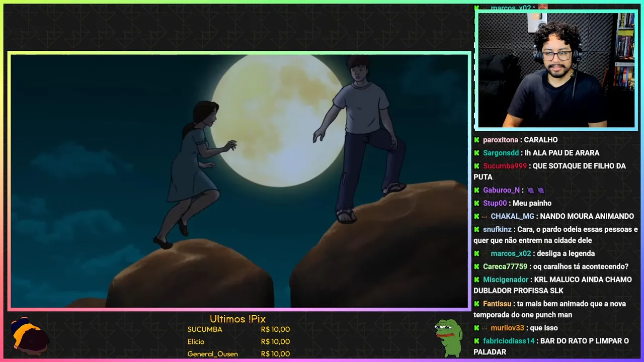Click the Kick badge beside fabriciodiass14
This screenshot has width=644, height=362.
[476, 341]
